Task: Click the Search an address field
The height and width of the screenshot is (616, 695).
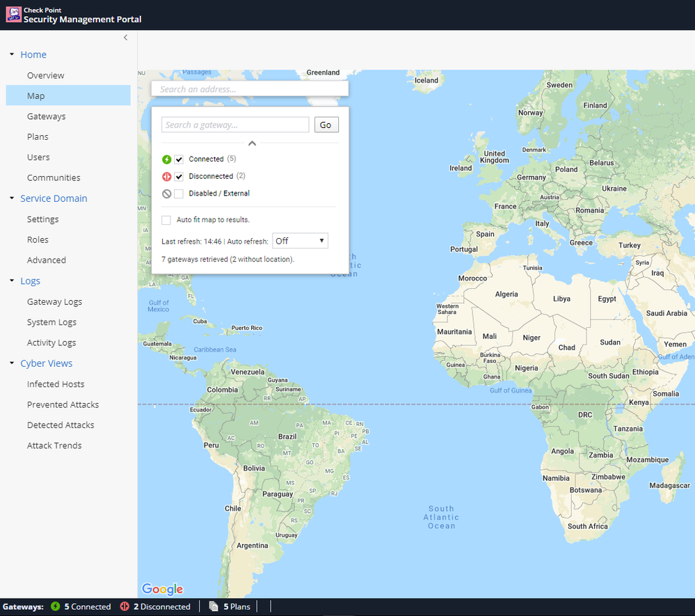Action: (250, 89)
